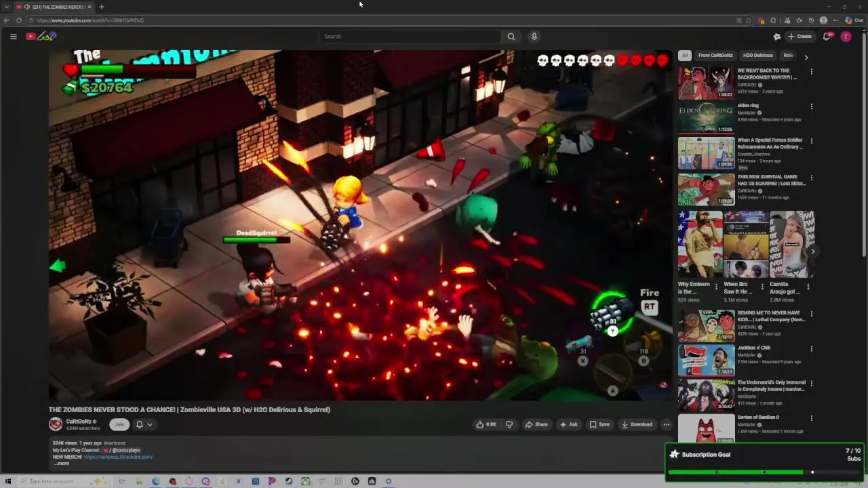Open Windows Start menu
The height and width of the screenshot is (488, 868).
8,481
